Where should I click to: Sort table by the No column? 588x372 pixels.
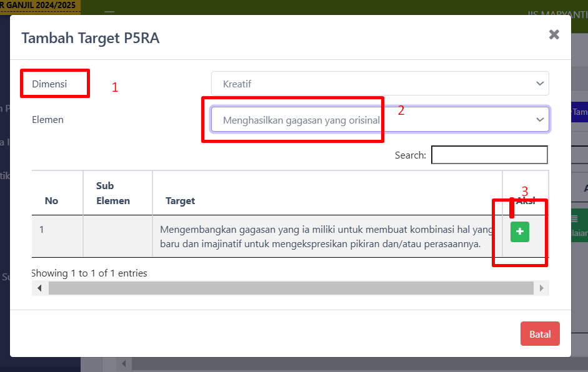51,201
